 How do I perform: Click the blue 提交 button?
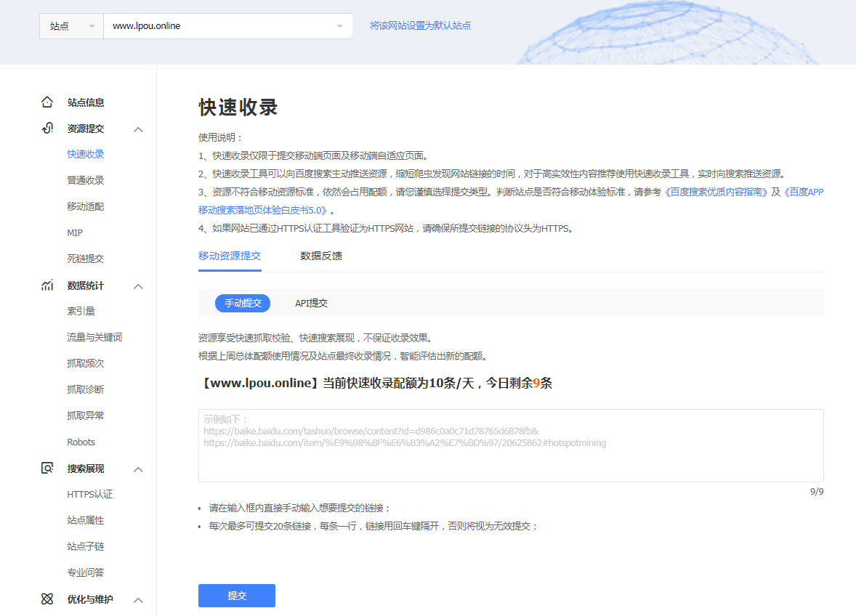(x=237, y=596)
